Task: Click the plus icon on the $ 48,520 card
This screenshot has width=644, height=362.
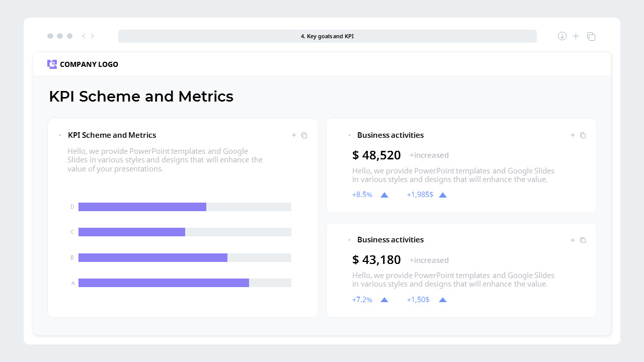Action: pyautogui.click(x=573, y=135)
